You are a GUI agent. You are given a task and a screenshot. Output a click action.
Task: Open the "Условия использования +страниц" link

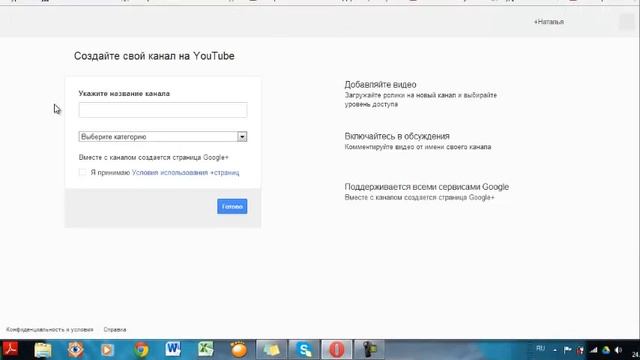[185, 173]
